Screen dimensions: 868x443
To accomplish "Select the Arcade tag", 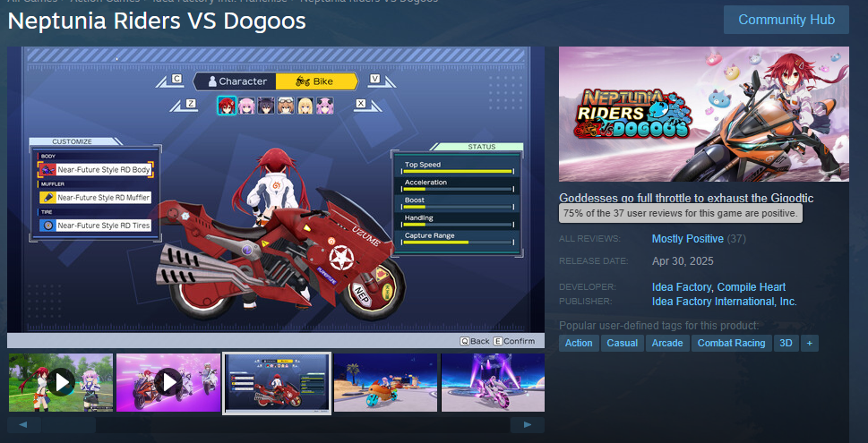I will pos(667,343).
